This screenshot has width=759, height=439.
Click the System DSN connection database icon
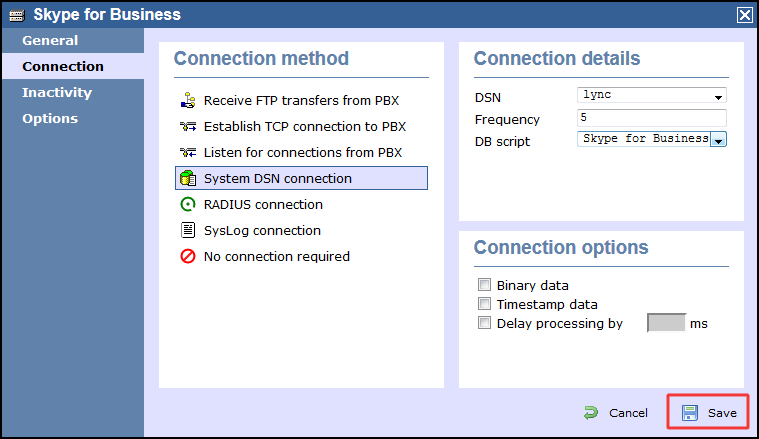pyautogui.click(x=187, y=179)
